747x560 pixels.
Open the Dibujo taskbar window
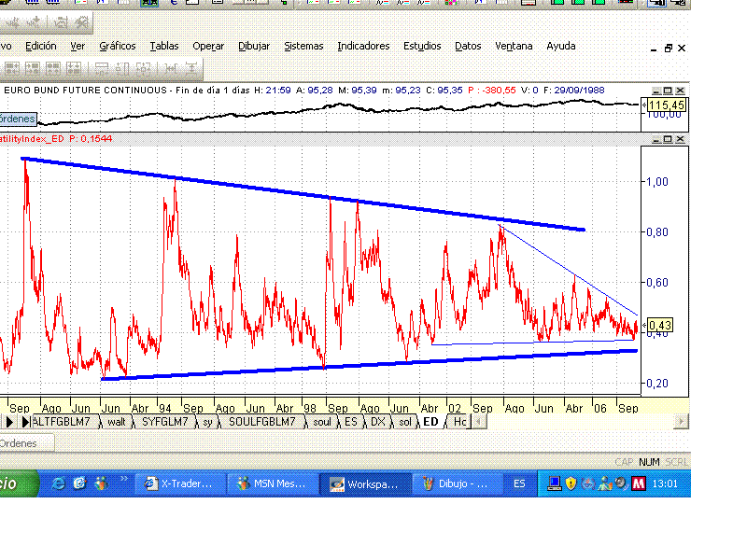[x=455, y=484]
